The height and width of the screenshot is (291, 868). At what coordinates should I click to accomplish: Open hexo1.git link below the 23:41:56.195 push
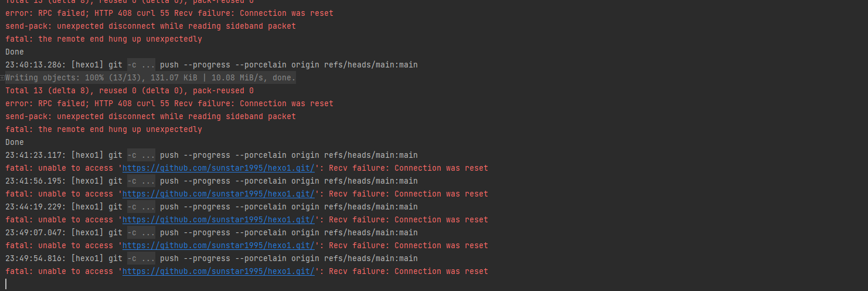click(x=218, y=194)
